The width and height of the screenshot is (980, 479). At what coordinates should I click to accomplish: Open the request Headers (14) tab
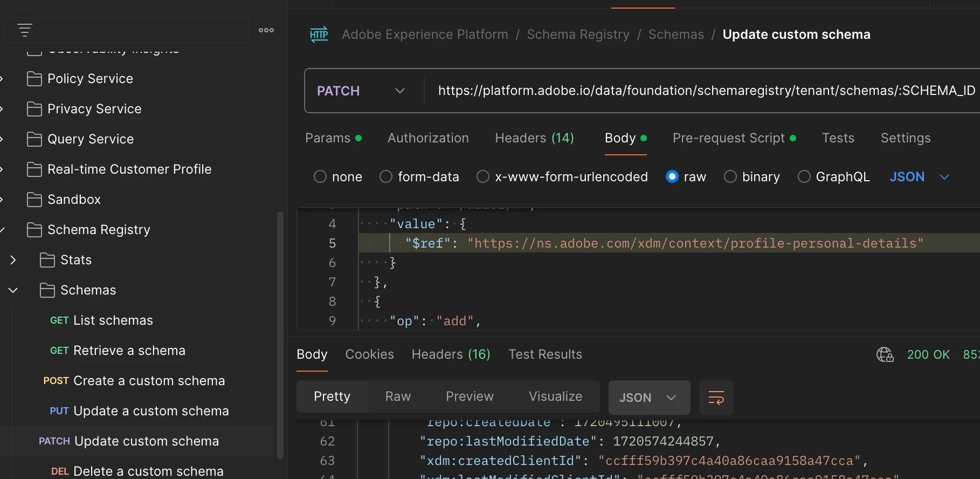534,138
